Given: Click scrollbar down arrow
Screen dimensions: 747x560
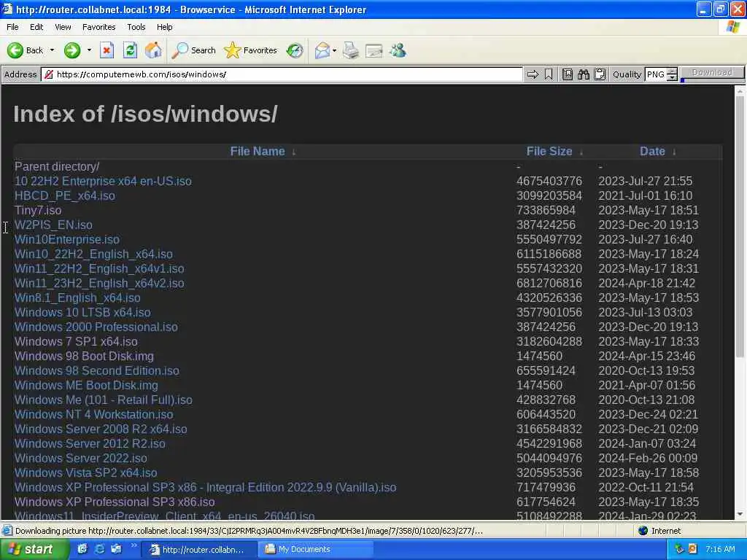Looking at the screenshot, I should 740,514.
